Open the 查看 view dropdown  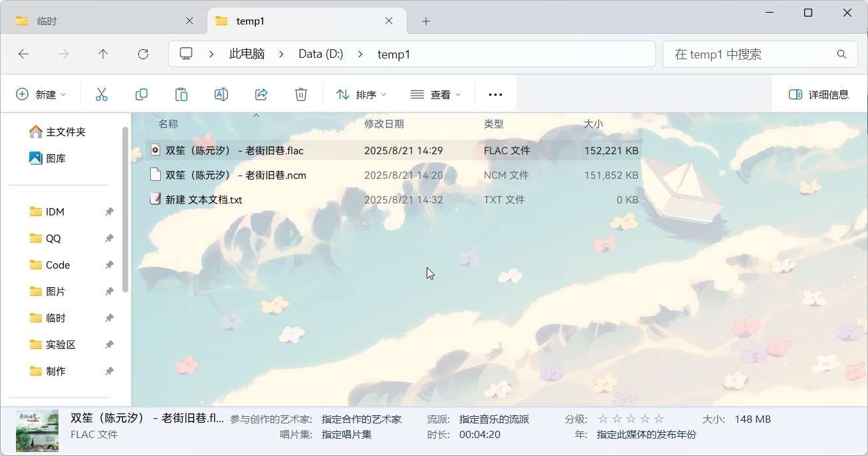(436, 94)
